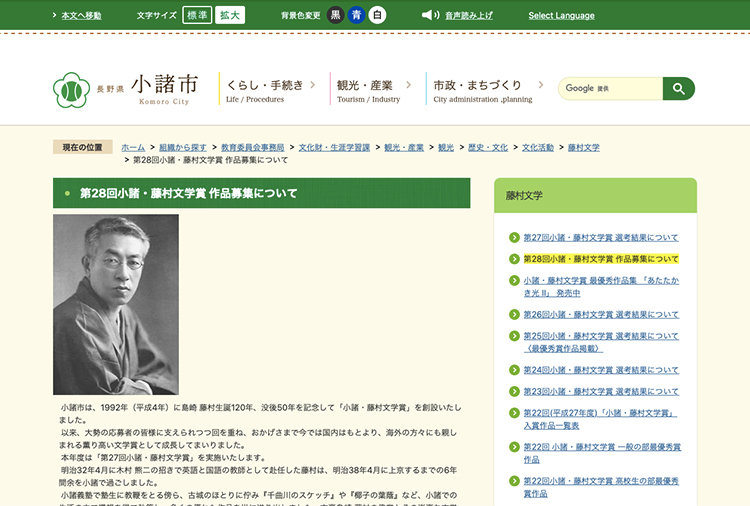Open 市政・まちづくり City administration menu

point(483,91)
